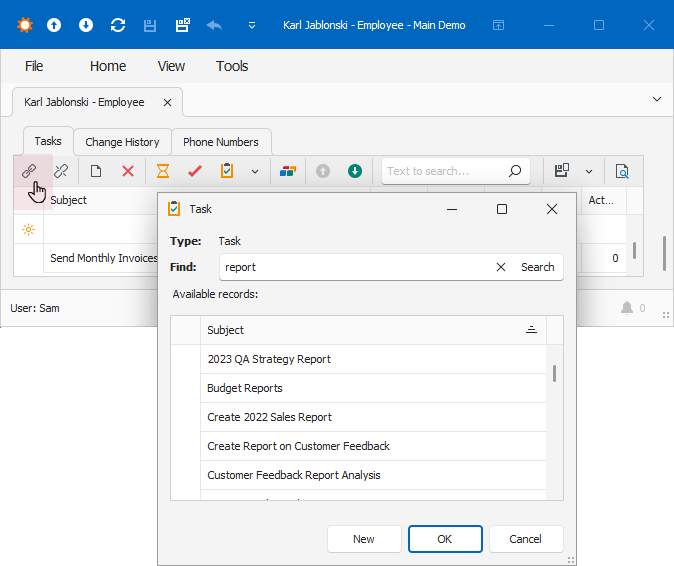This screenshot has width=674, height=566.
Task: Click Tasks grid vertical scrollbar thumb
Action: (x=634, y=250)
